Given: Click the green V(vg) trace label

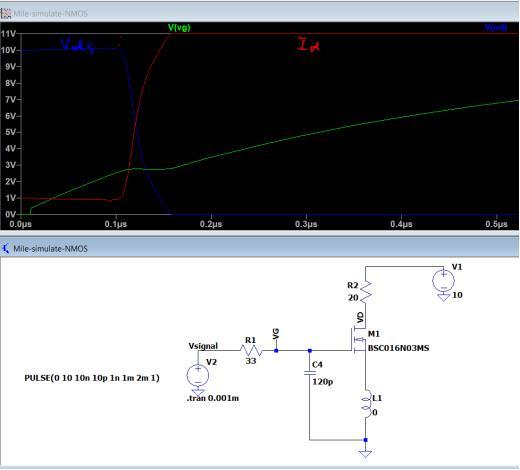Looking at the screenshot, I should point(179,28).
